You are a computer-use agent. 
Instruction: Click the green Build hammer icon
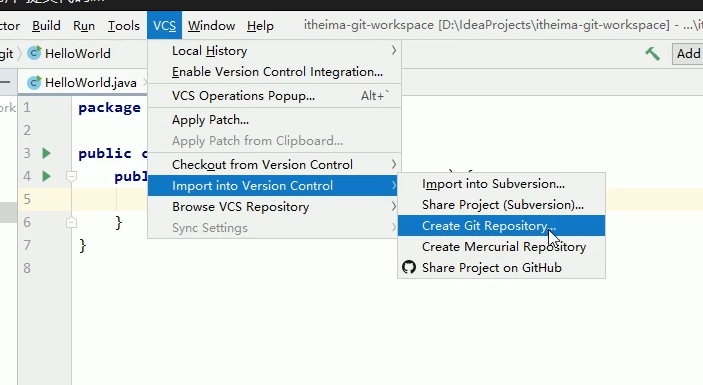tap(652, 54)
